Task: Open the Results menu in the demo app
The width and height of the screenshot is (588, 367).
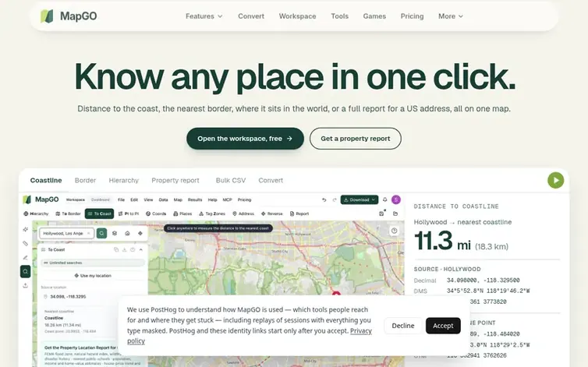Action: pyautogui.click(x=195, y=199)
